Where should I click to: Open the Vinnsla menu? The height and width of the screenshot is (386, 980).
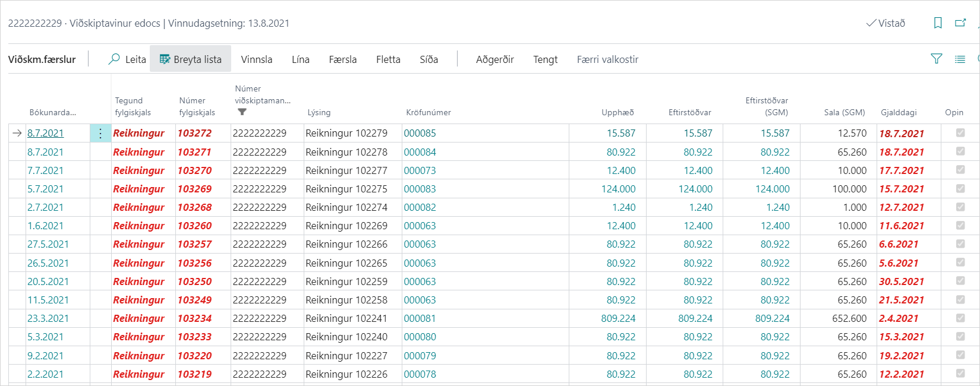(257, 59)
